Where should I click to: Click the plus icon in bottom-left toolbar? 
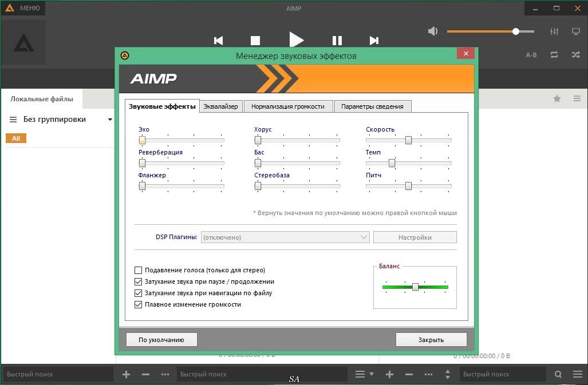click(127, 374)
